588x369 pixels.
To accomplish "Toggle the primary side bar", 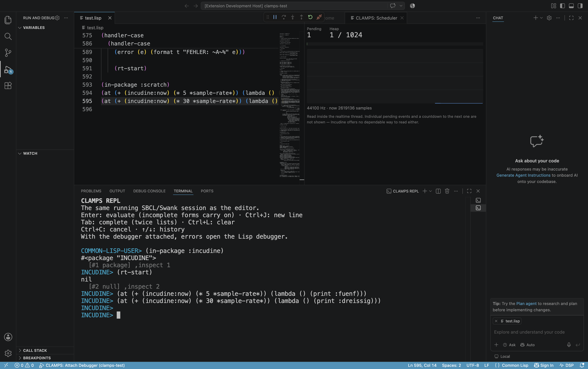I will pyautogui.click(x=562, y=6).
